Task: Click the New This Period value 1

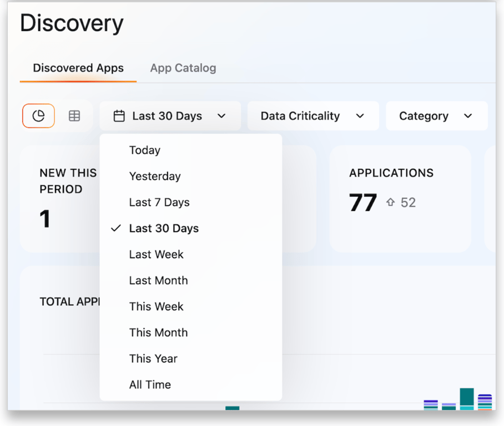Action: coord(45,219)
